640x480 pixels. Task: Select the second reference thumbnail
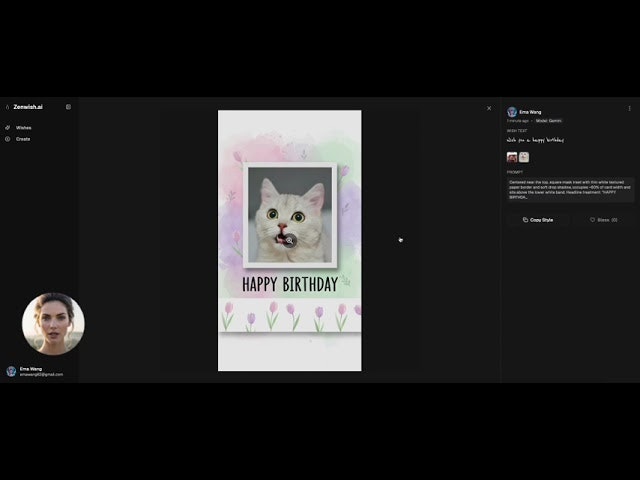(524, 157)
